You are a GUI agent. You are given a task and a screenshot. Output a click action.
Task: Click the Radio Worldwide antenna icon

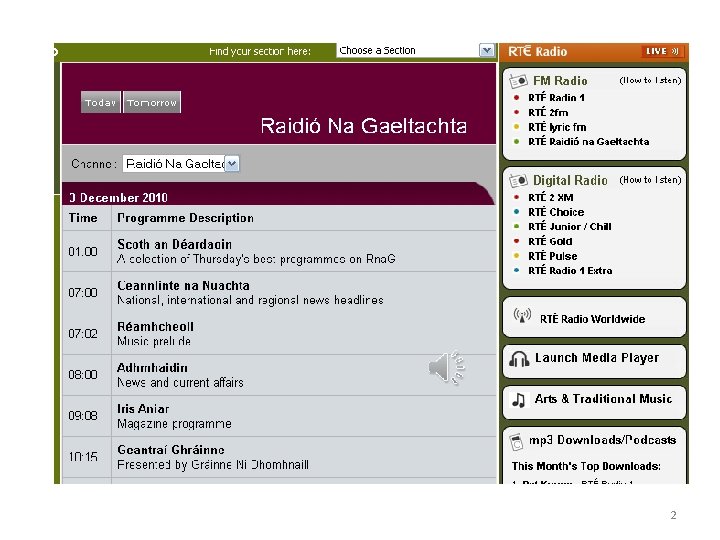click(x=522, y=316)
